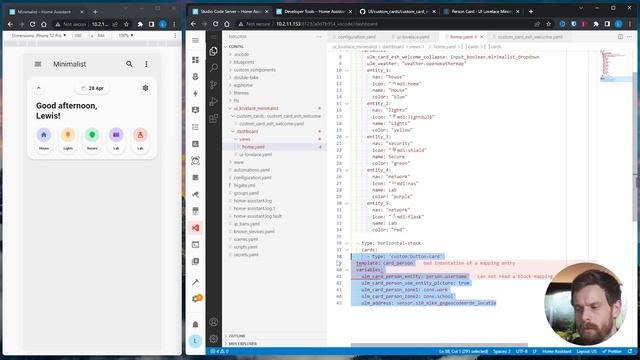This screenshot has width=640, height=360.
Task: Open automations.yaml in the explorer
Action: 251,170
